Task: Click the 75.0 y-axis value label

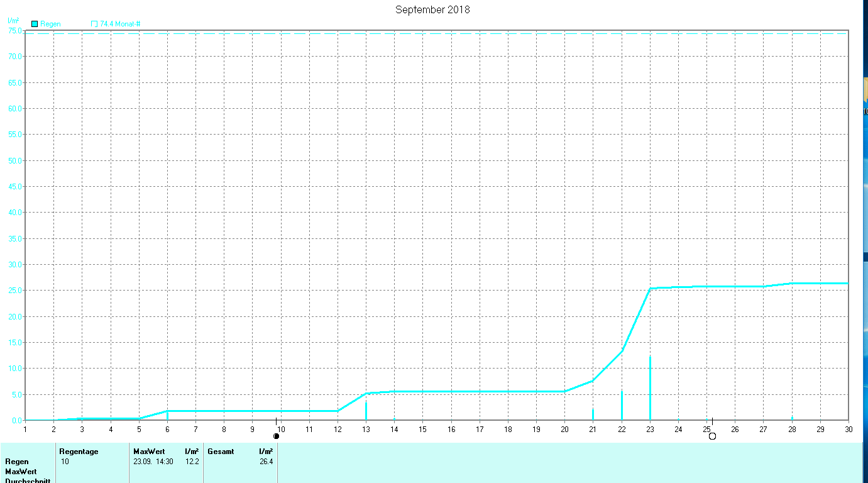Action: point(14,30)
